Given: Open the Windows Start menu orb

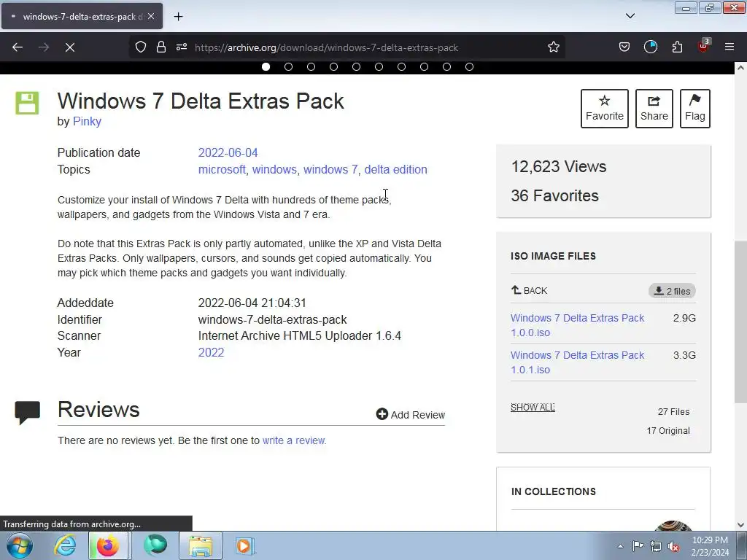Looking at the screenshot, I should pyautogui.click(x=20, y=545).
